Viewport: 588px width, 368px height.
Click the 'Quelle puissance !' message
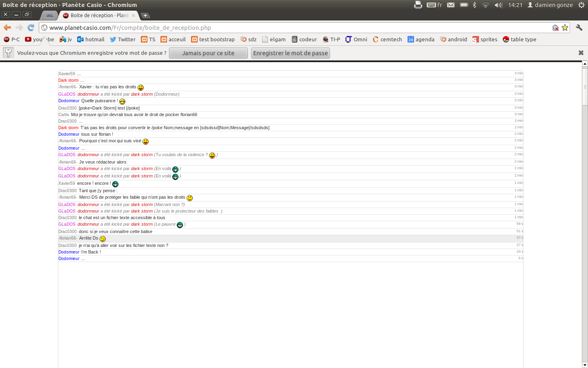100,101
